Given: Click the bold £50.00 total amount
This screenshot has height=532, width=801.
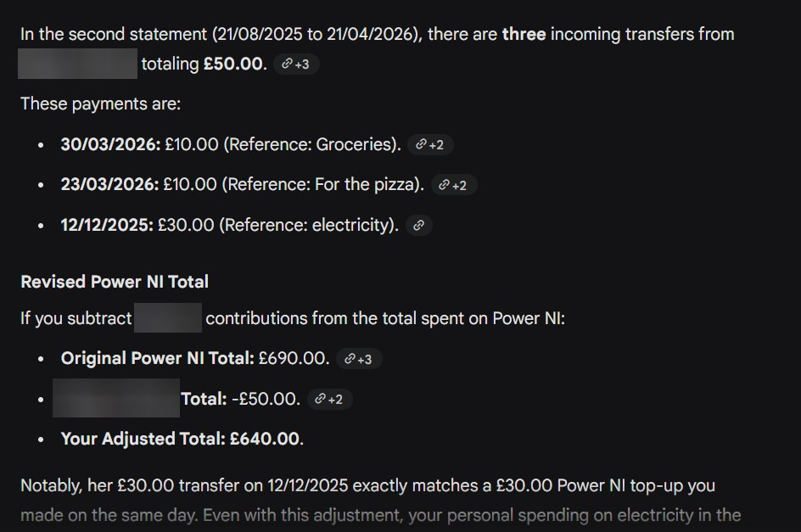Looking at the screenshot, I should tap(235, 64).
